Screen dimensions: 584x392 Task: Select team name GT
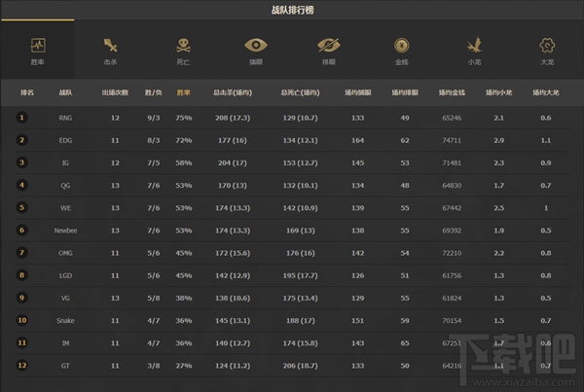pyautogui.click(x=65, y=366)
